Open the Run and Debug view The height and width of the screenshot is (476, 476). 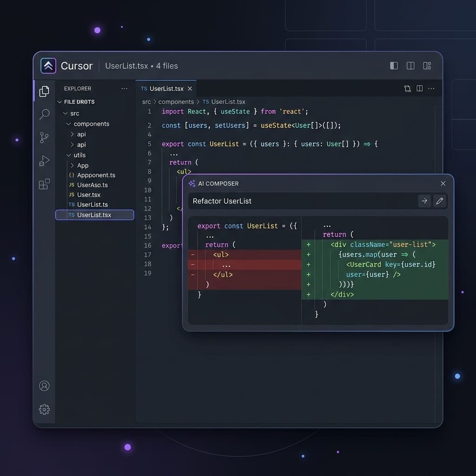44,160
